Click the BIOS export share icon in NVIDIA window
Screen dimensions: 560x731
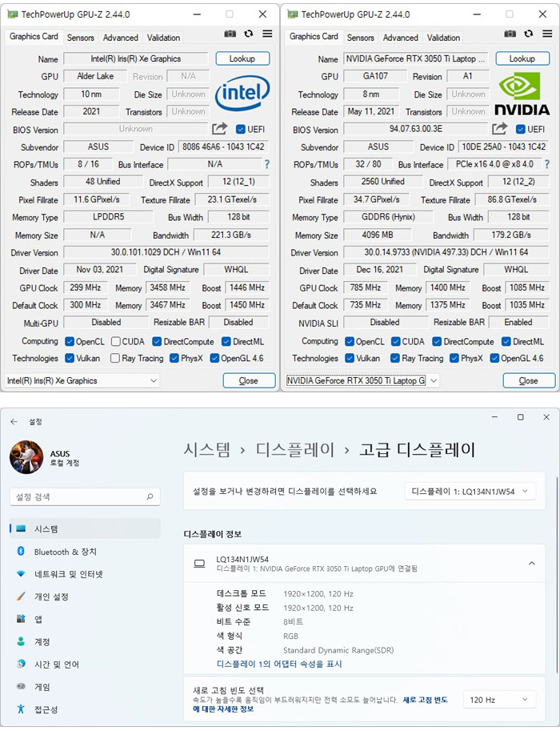pyautogui.click(x=499, y=128)
